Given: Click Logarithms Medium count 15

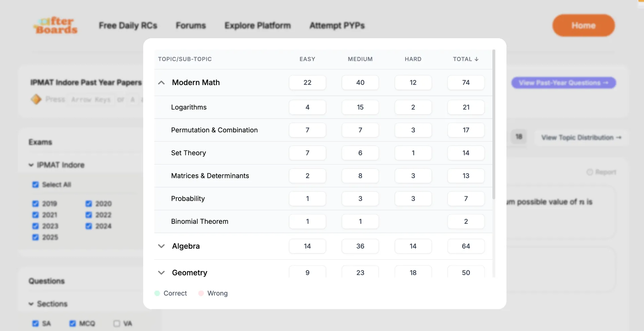Looking at the screenshot, I should click(x=360, y=107).
